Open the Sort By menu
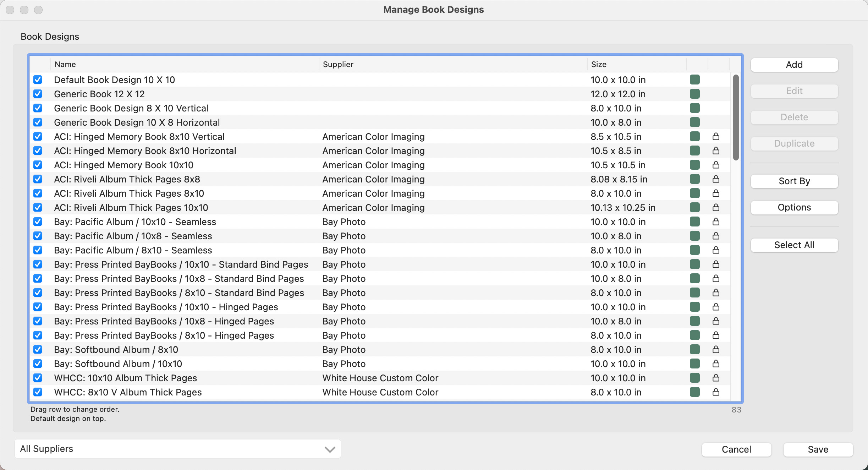The height and width of the screenshot is (470, 868). click(794, 181)
